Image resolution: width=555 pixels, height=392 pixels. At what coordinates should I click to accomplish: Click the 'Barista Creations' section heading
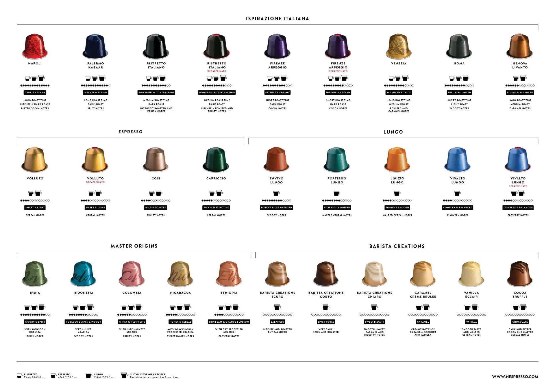[x=397, y=246]
